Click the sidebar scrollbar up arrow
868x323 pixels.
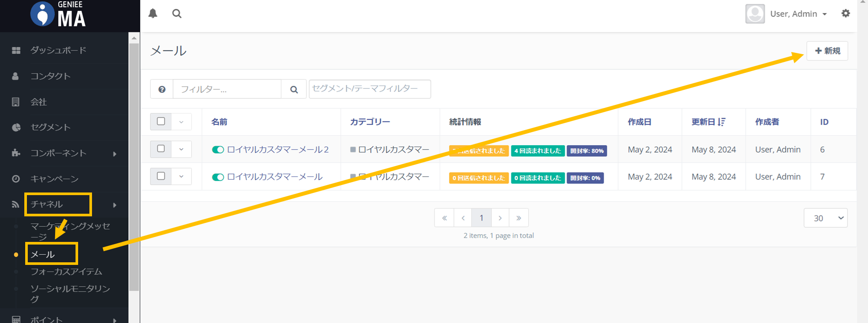point(134,38)
